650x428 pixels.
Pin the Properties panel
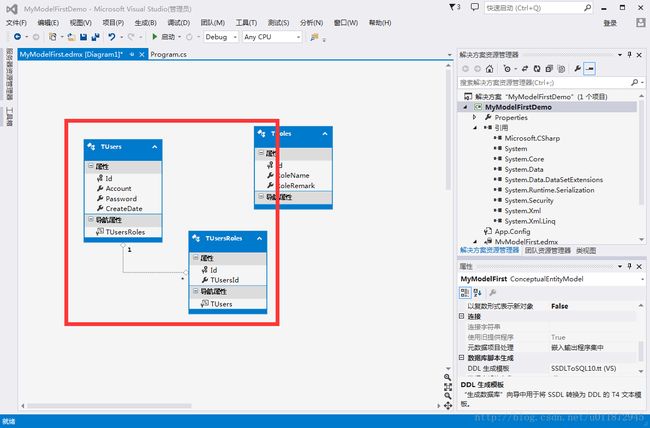[629, 266]
